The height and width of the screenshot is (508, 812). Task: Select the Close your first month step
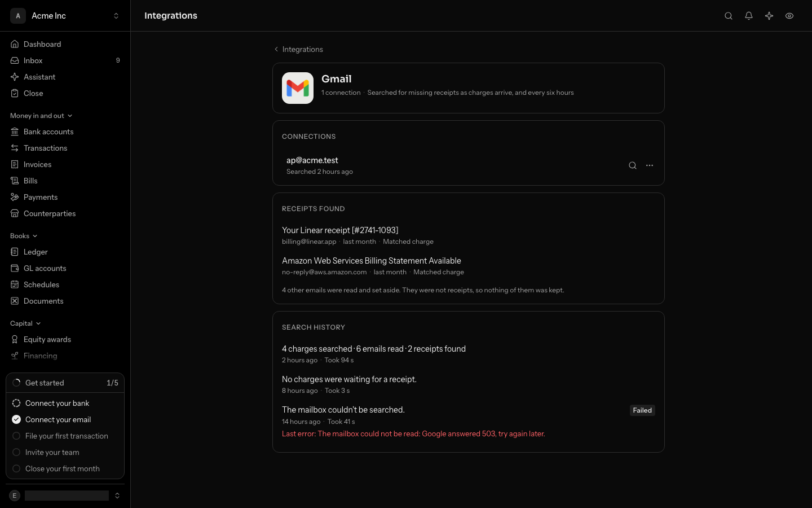(x=65, y=468)
